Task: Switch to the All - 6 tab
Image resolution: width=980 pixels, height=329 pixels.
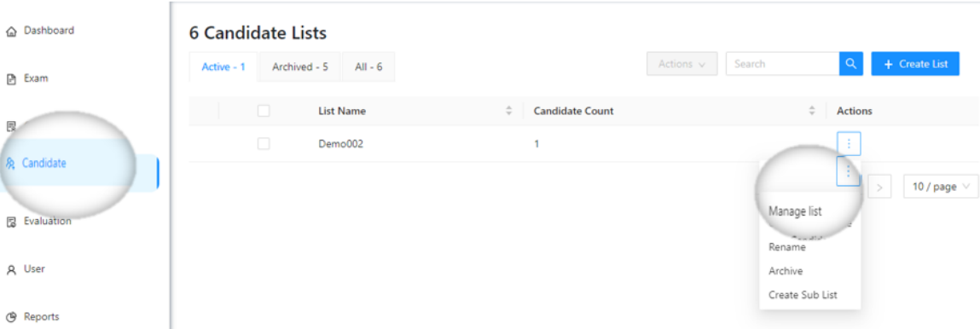Action: click(x=368, y=66)
